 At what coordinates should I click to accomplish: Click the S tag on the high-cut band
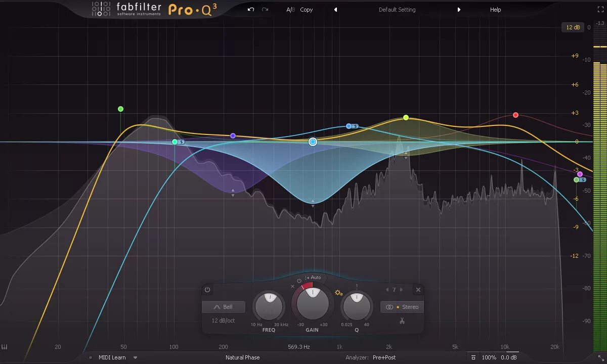583,179
